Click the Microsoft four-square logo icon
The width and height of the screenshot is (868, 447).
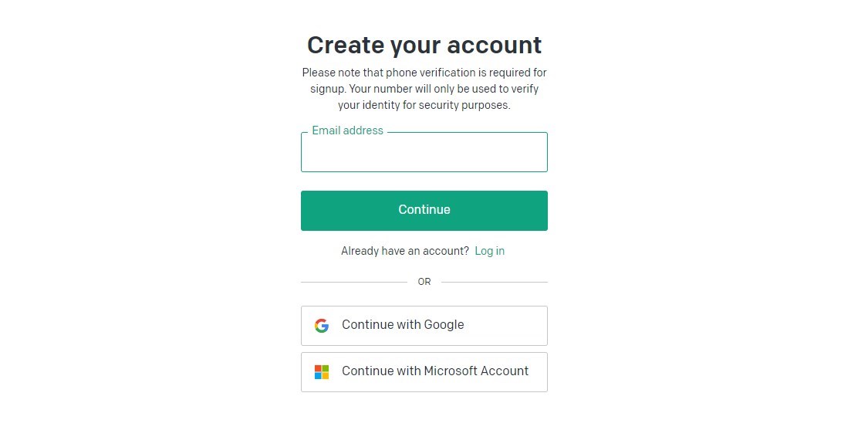click(x=322, y=372)
